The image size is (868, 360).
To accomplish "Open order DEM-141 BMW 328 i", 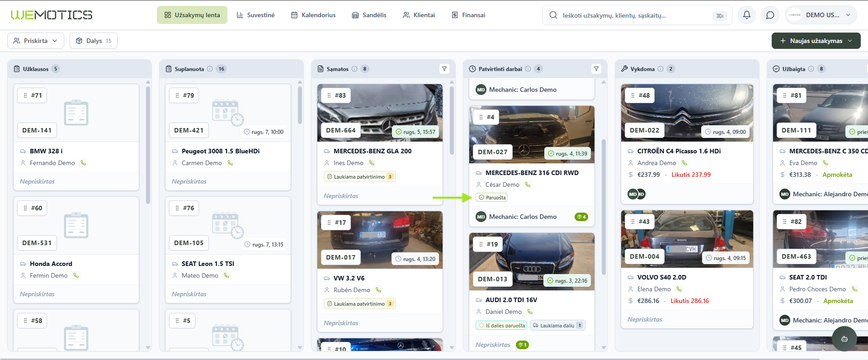I will [76, 137].
